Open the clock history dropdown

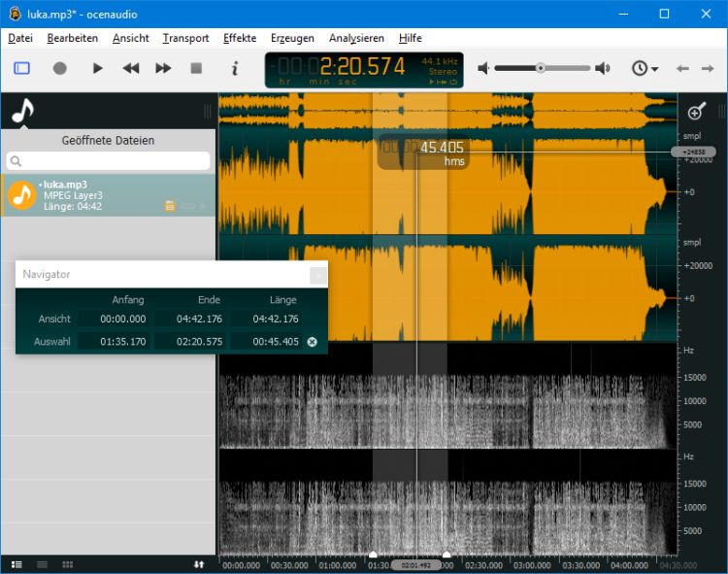pyautogui.click(x=645, y=68)
